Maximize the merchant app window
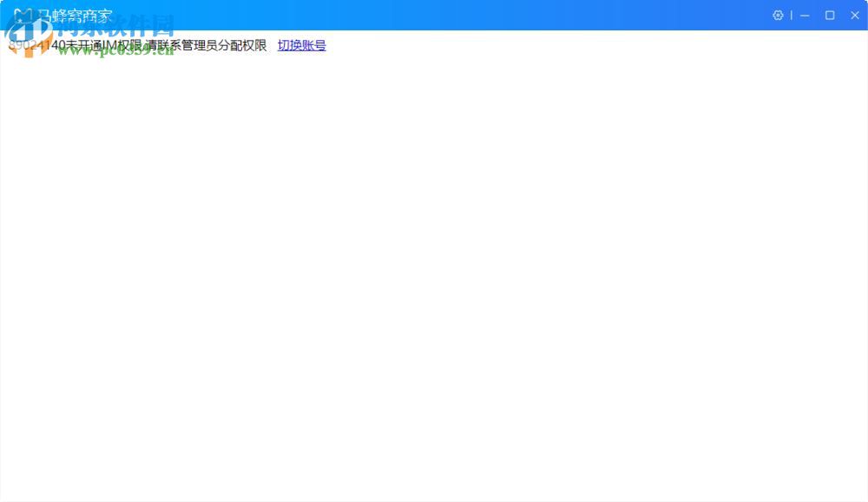This screenshot has height=502, width=868. [x=830, y=15]
